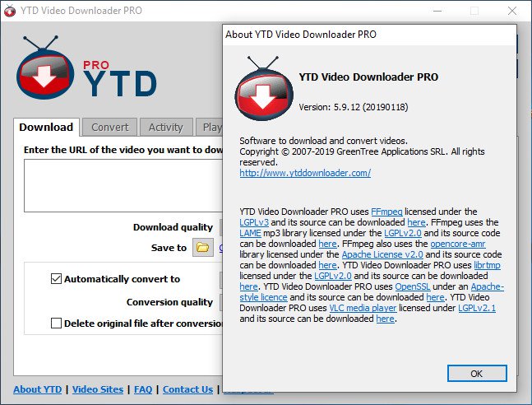Image resolution: width=532 pixels, height=405 pixels.
Task: Click 'here' link for opencore-amr source code
Action: pyautogui.click(x=327, y=265)
